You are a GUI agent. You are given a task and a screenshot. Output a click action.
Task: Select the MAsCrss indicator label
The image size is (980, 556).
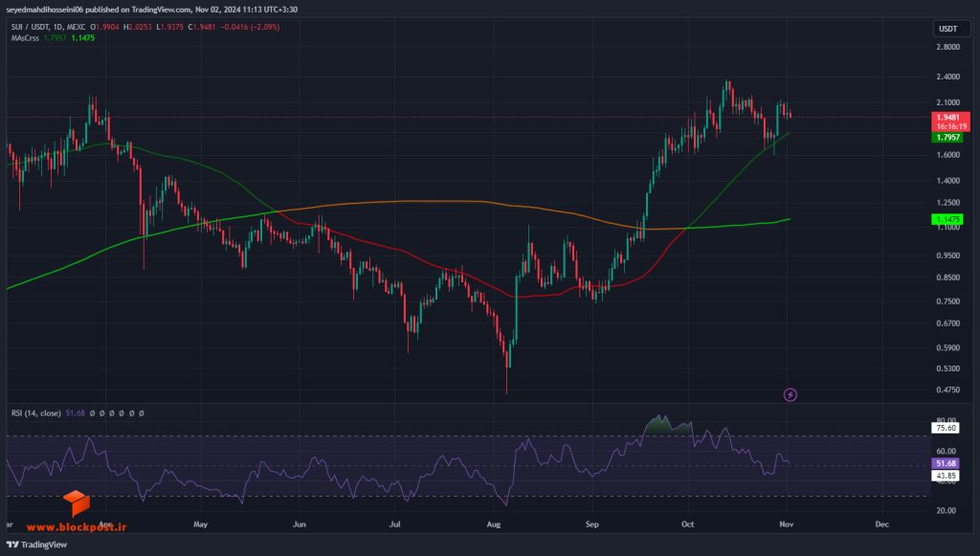25,38
